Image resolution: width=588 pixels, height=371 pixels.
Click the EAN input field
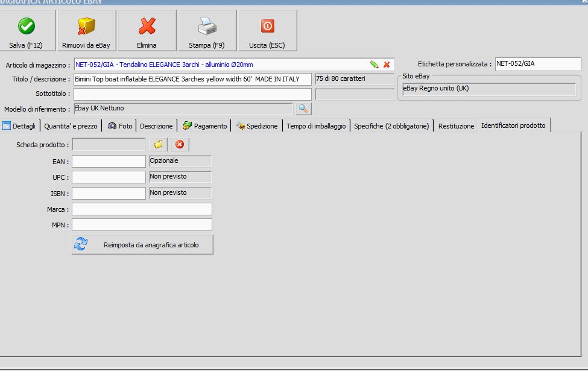[109, 161]
